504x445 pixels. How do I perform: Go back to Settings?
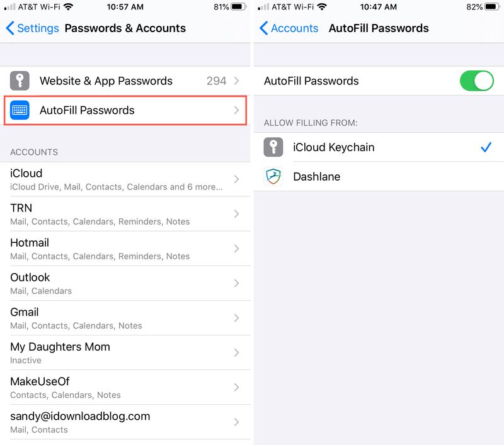(x=33, y=28)
